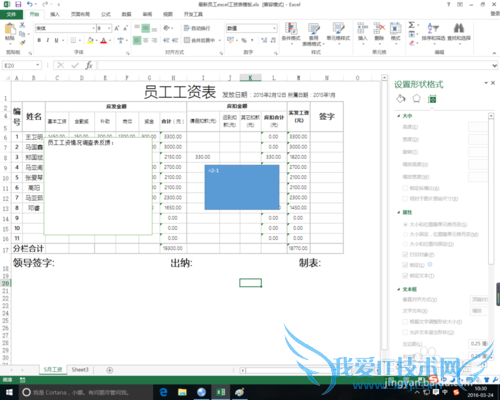Toggle Bold formatting
This screenshot has height=400, width=500.
pyautogui.click(x=39, y=40)
